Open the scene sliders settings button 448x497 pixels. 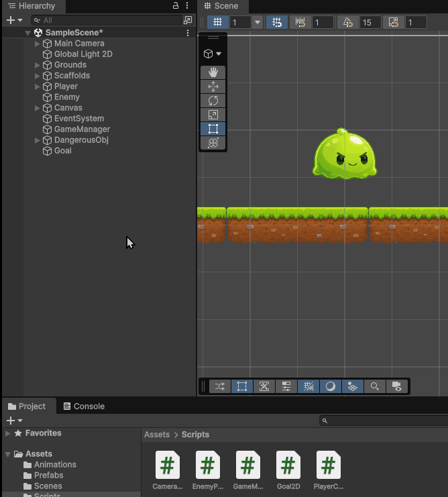tap(286, 386)
